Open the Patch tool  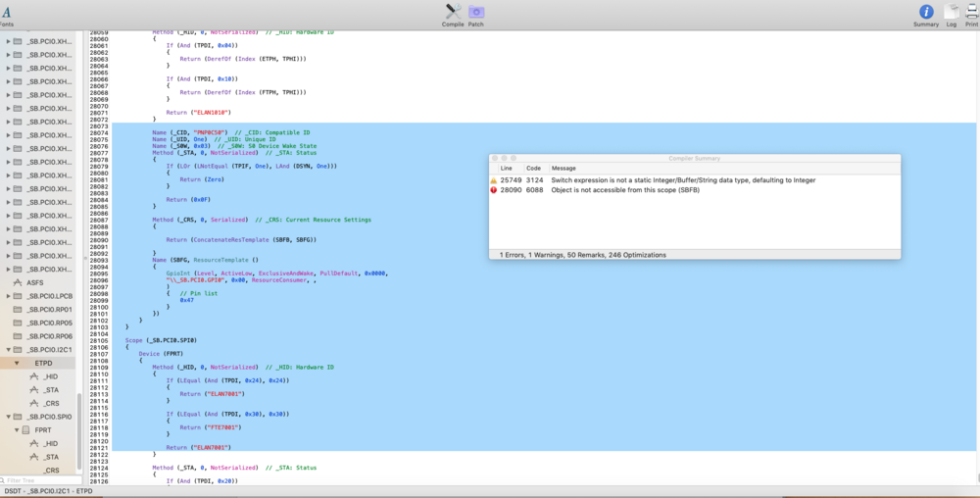(476, 13)
